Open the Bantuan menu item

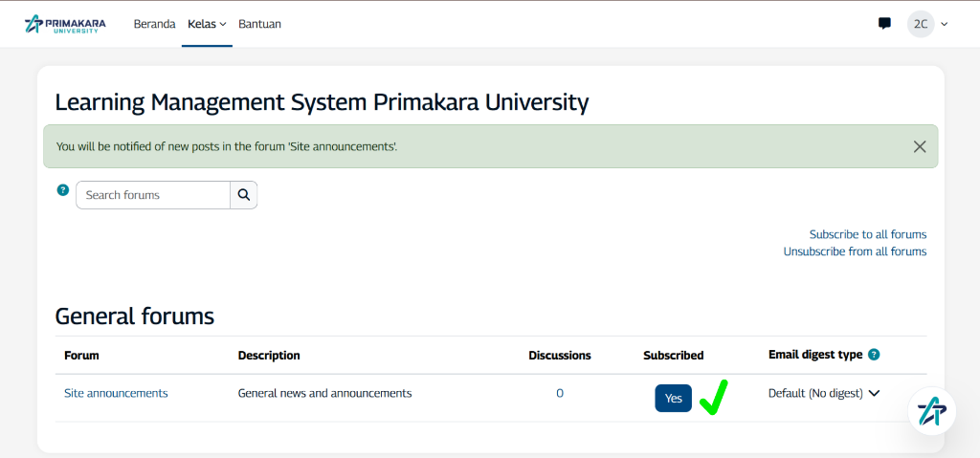(259, 24)
